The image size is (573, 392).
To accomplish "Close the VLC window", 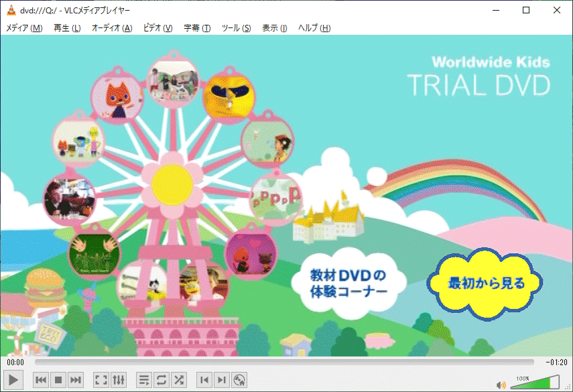I will click(556, 10).
